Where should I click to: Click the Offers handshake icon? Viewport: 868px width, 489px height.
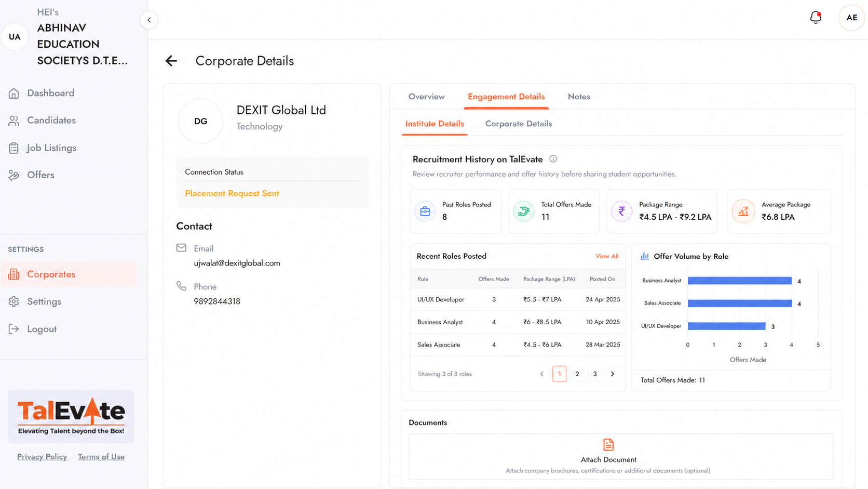[x=14, y=175]
